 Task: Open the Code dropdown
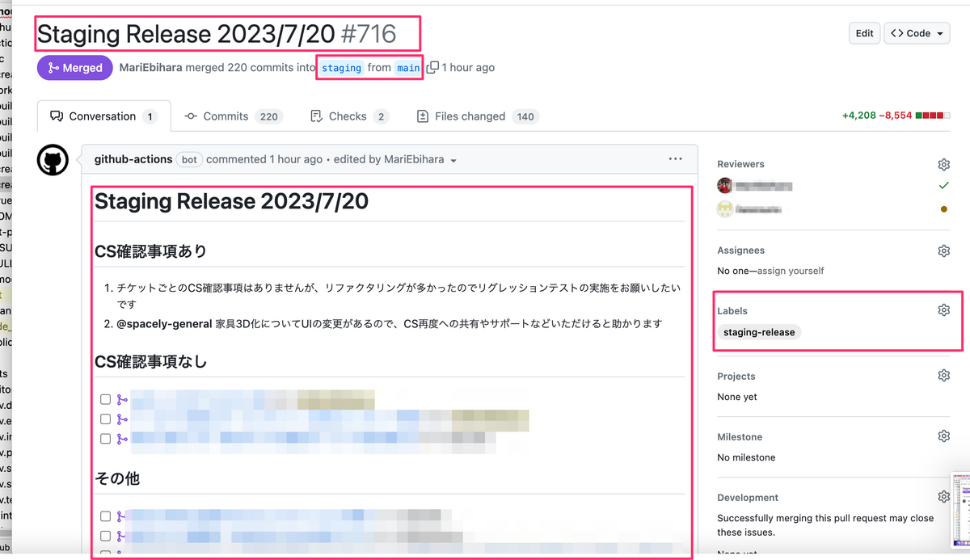[x=917, y=33]
